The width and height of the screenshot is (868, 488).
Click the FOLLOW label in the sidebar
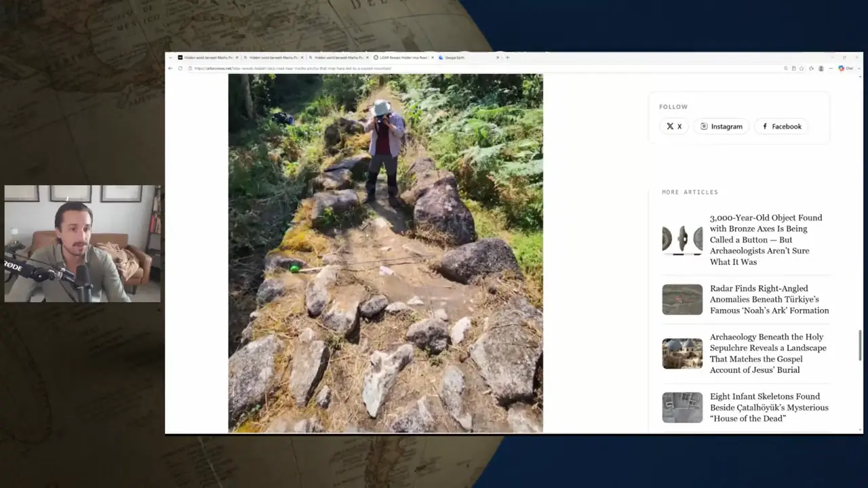click(673, 106)
